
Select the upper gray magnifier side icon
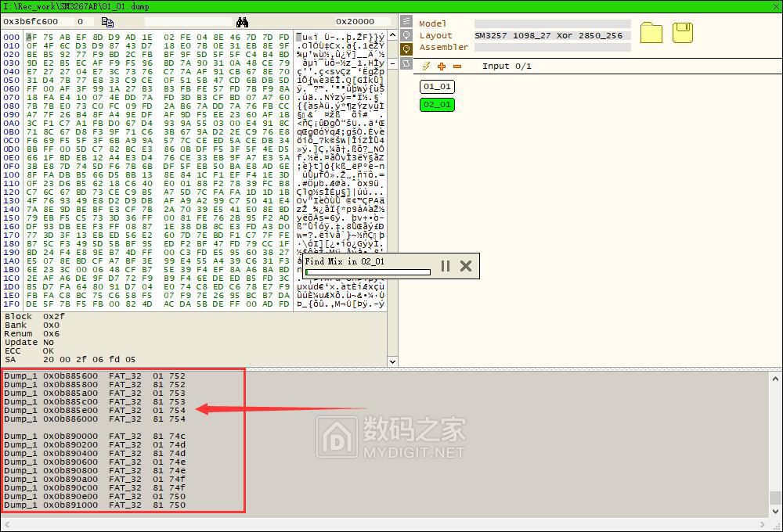click(406, 35)
